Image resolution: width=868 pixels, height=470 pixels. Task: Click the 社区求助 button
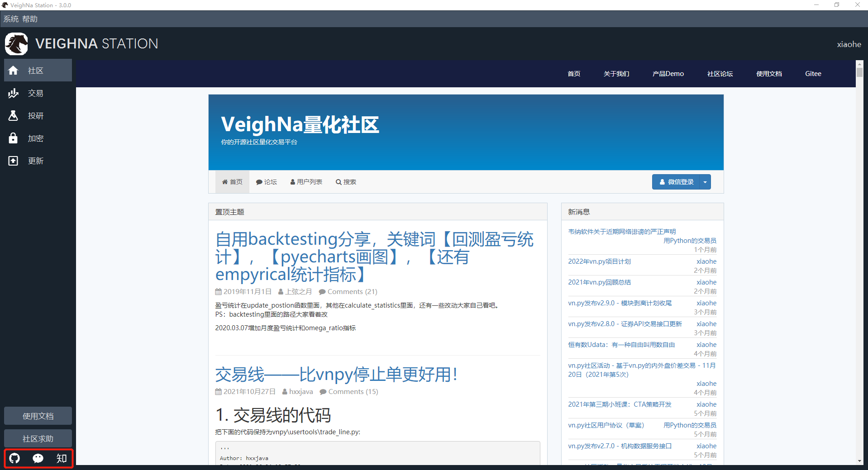(38, 438)
